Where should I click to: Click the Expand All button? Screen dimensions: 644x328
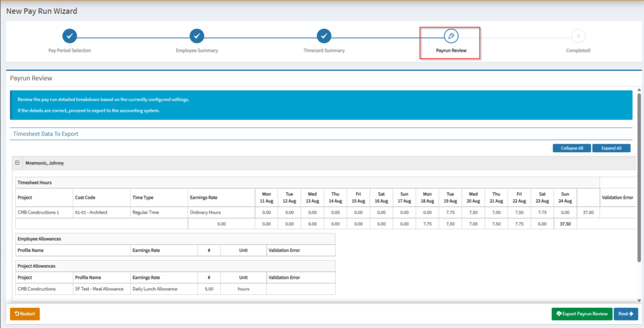point(611,148)
